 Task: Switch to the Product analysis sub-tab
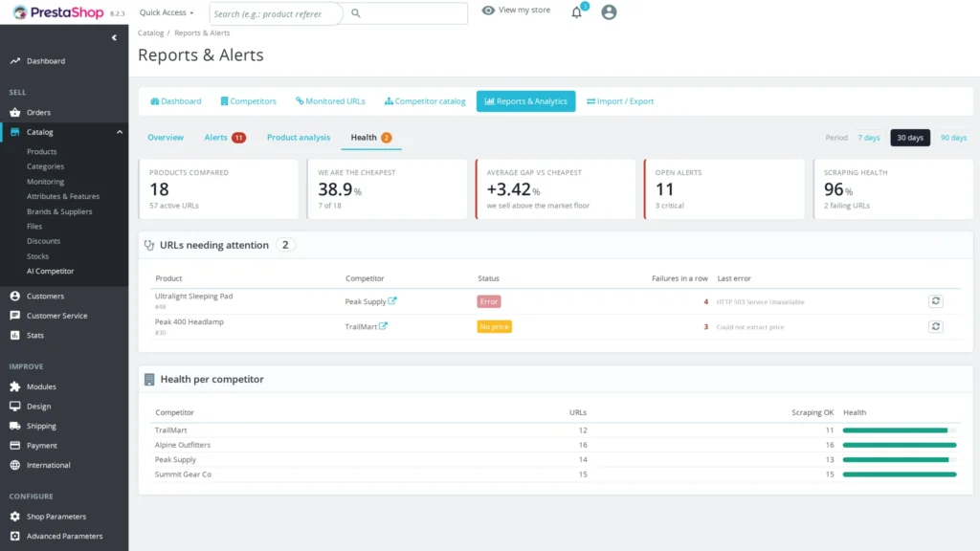click(299, 138)
